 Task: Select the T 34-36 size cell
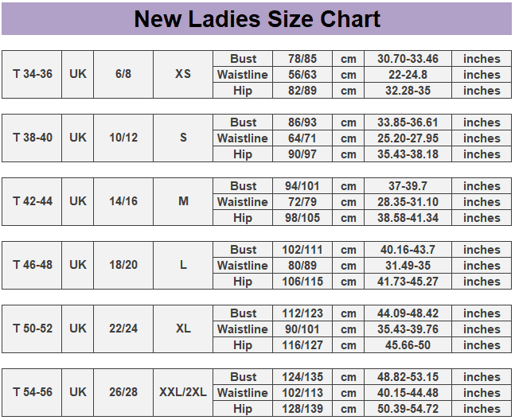(x=33, y=74)
